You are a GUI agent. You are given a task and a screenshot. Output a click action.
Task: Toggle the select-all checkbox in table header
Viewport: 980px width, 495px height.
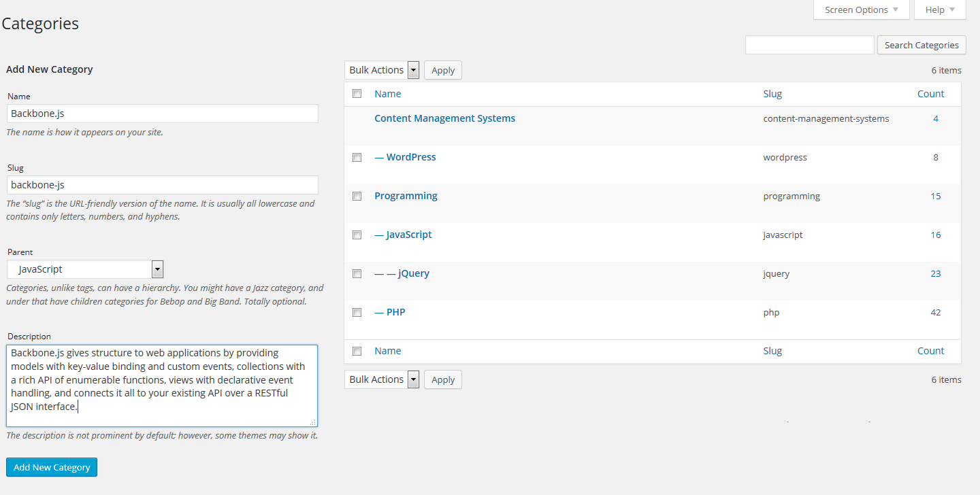[x=357, y=94]
